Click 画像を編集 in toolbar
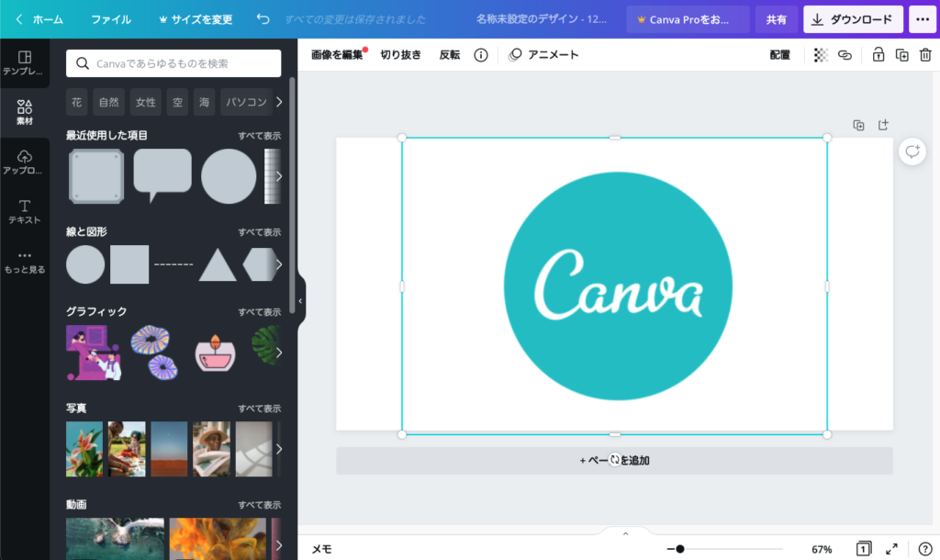940x560 pixels. point(338,55)
